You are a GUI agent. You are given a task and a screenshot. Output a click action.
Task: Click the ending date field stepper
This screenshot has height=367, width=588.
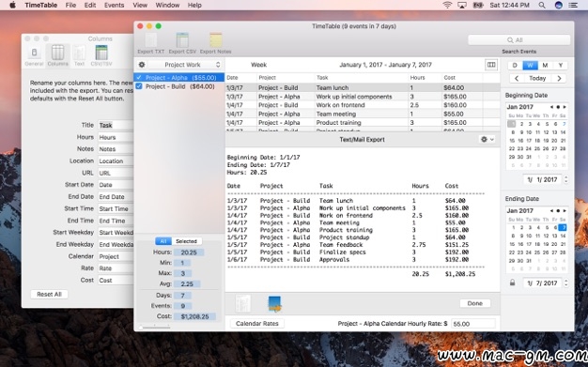[565, 283]
